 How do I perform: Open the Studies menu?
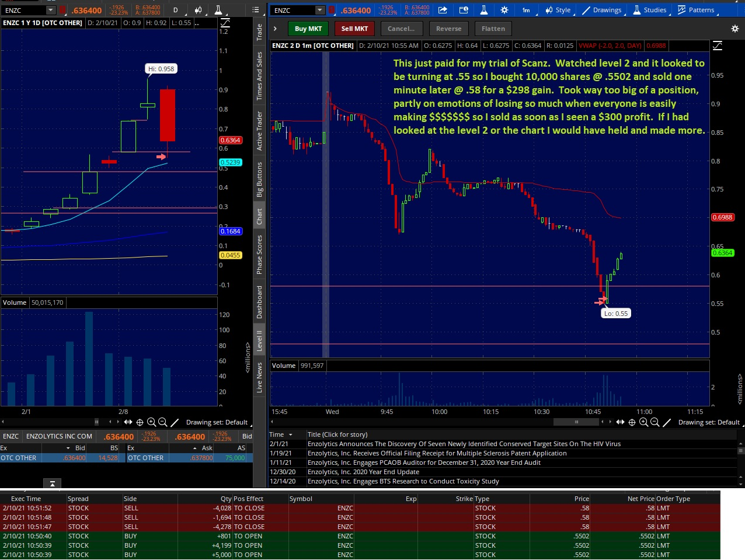(x=649, y=10)
